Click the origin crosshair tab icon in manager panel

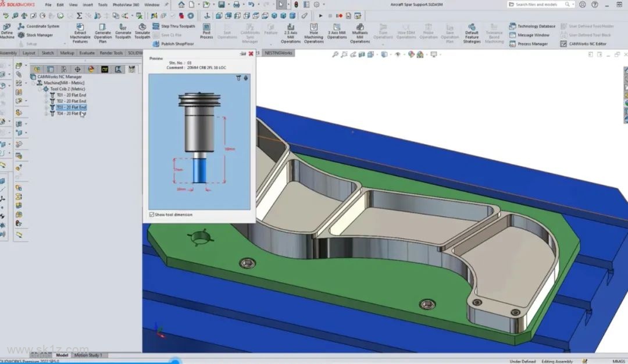click(77, 69)
